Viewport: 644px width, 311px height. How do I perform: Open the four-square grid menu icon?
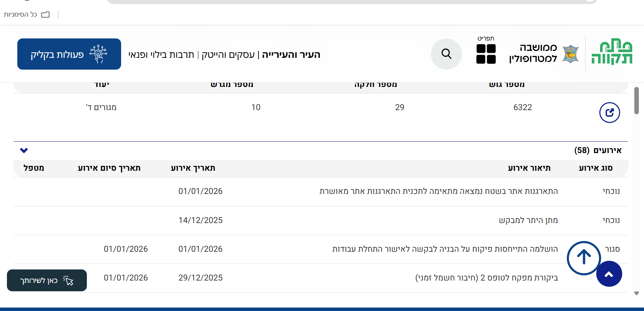[486, 54]
